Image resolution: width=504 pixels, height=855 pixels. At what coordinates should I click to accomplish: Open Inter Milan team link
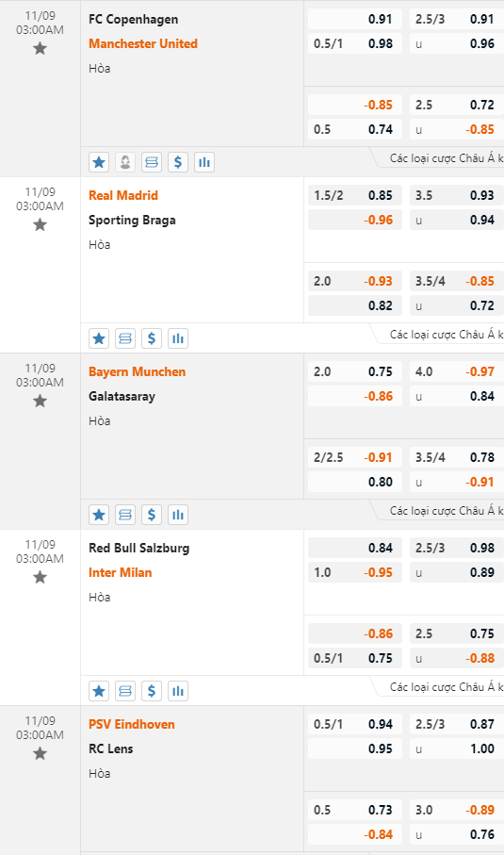[x=121, y=572]
